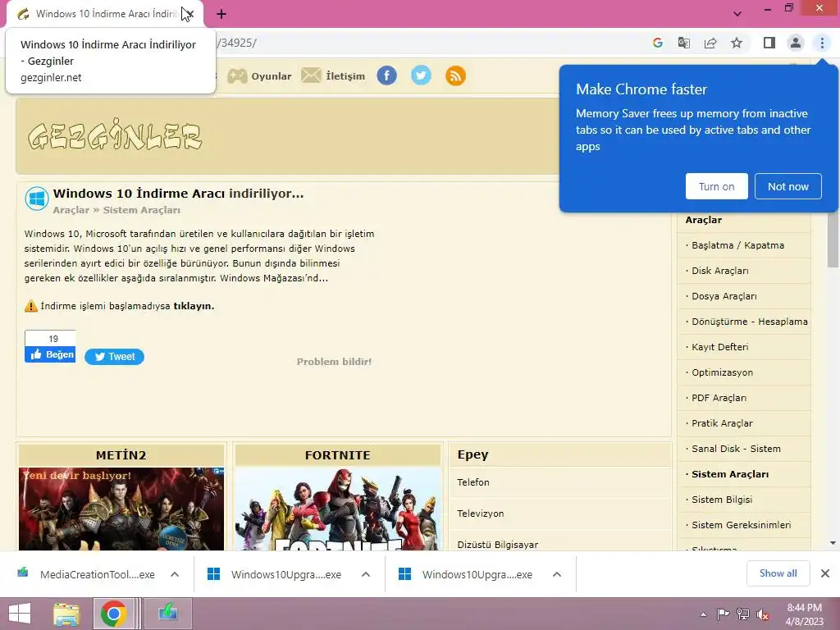
Task: Click the Tweet button
Action: point(114,357)
